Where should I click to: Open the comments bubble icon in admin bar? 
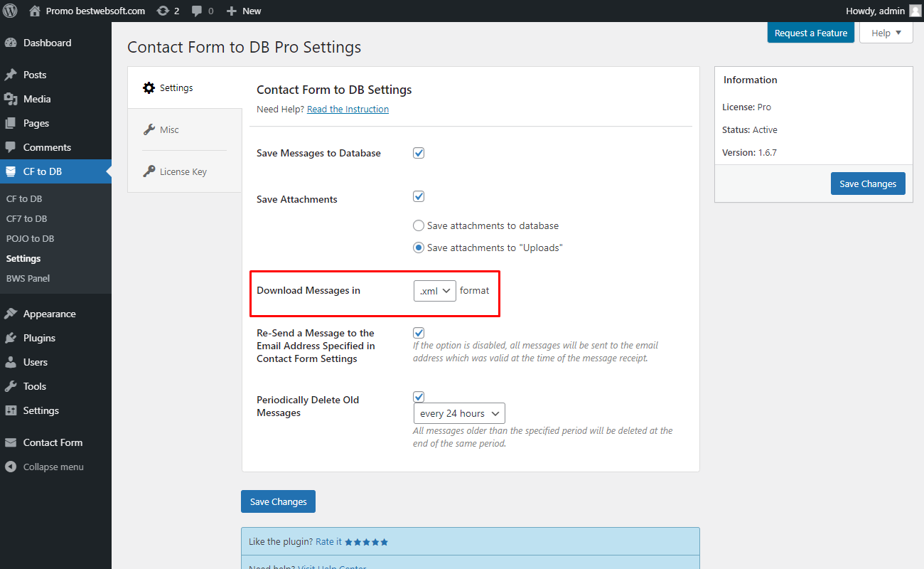(197, 11)
